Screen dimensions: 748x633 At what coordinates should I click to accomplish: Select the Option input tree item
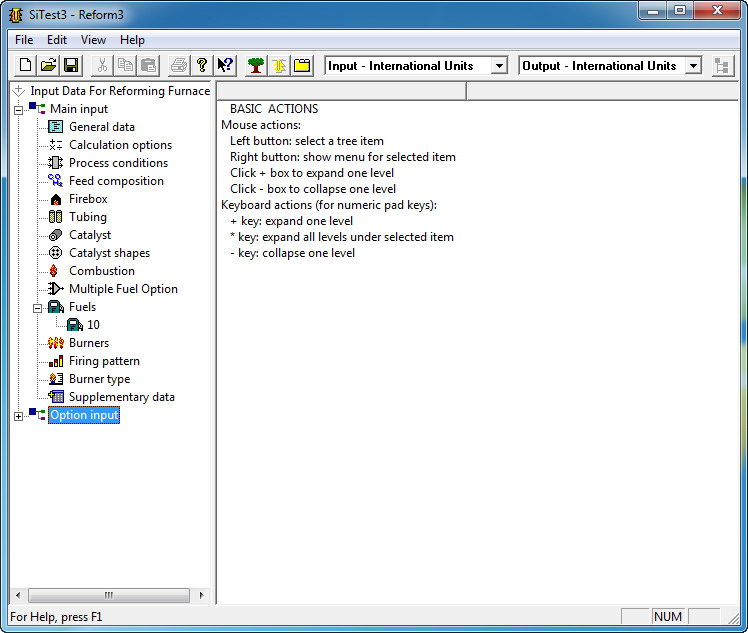[84, 415]
